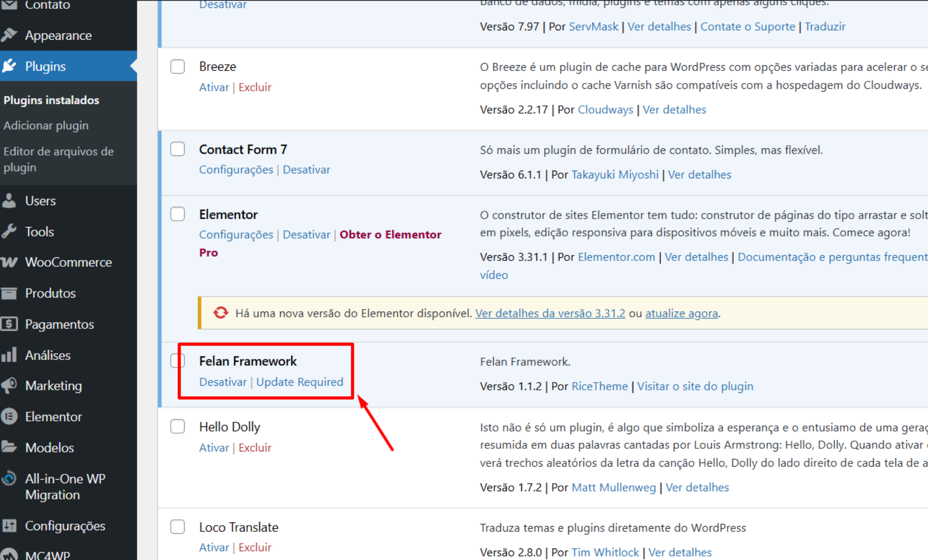Click atualize agora for Elementor

point(681,313)
